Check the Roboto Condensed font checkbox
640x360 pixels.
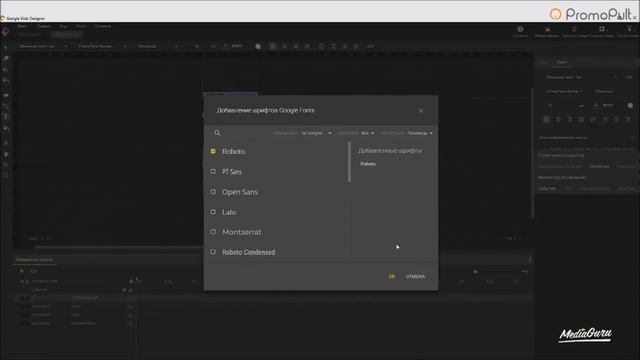[213, 252]
